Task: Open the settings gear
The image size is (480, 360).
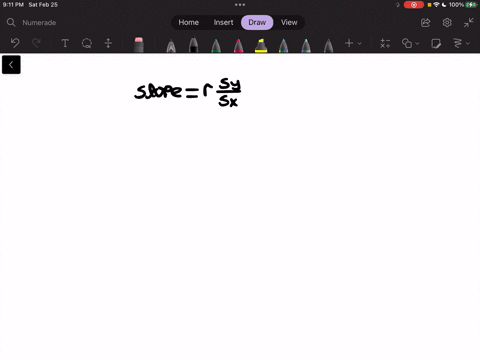Action: pyautogui.click(x=447, y=23)
